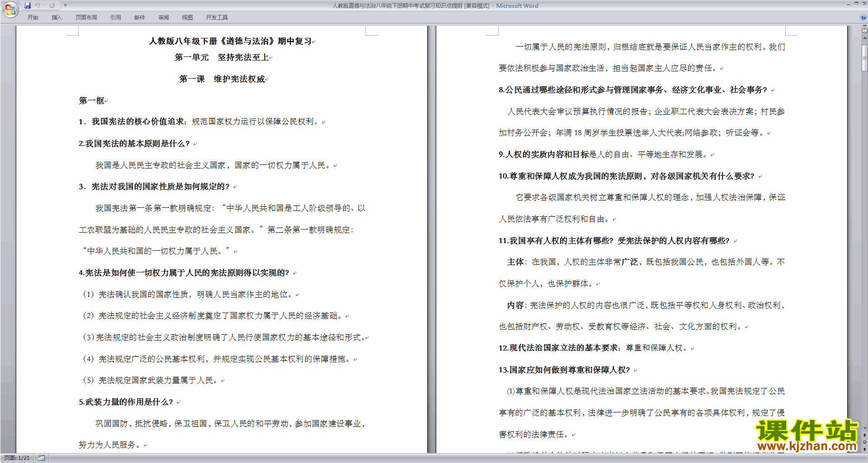This screenshot has width=868, height=463.
Task: Click the page count 页面: 1/21
Action: pyautogui.click(x=17, y=458)
